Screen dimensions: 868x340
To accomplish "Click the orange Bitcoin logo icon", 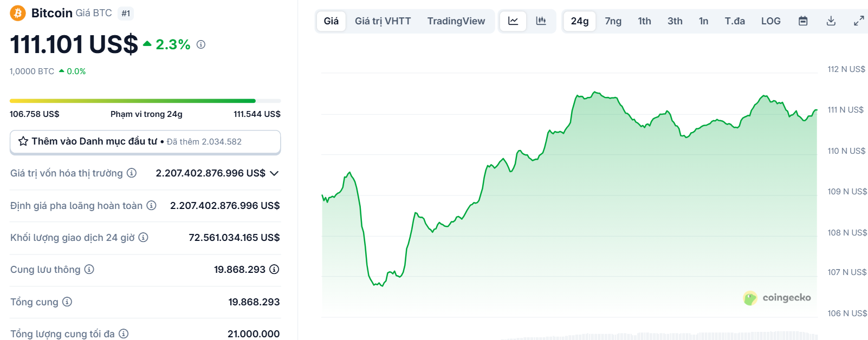I will pos(18,13).
